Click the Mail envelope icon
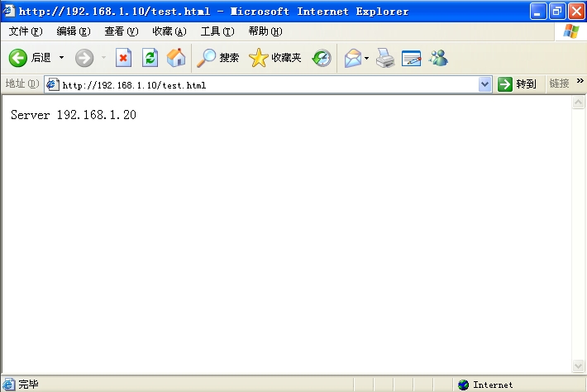 coord(352,58)
